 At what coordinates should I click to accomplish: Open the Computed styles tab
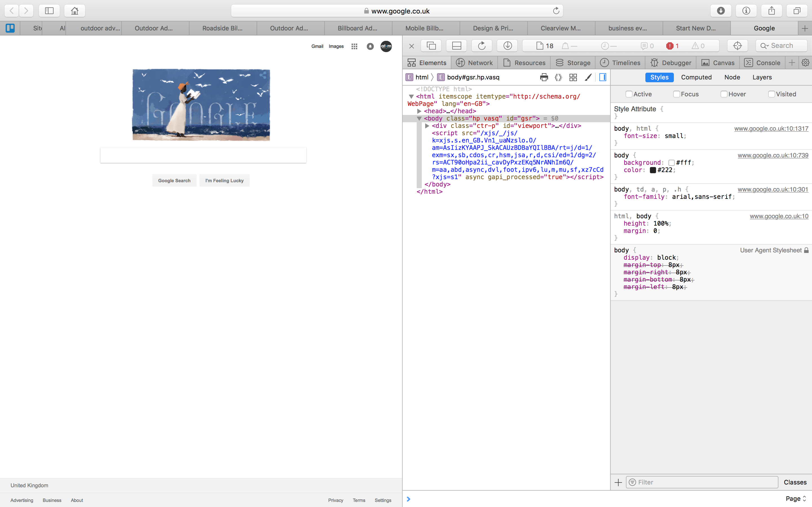point(696,77)
